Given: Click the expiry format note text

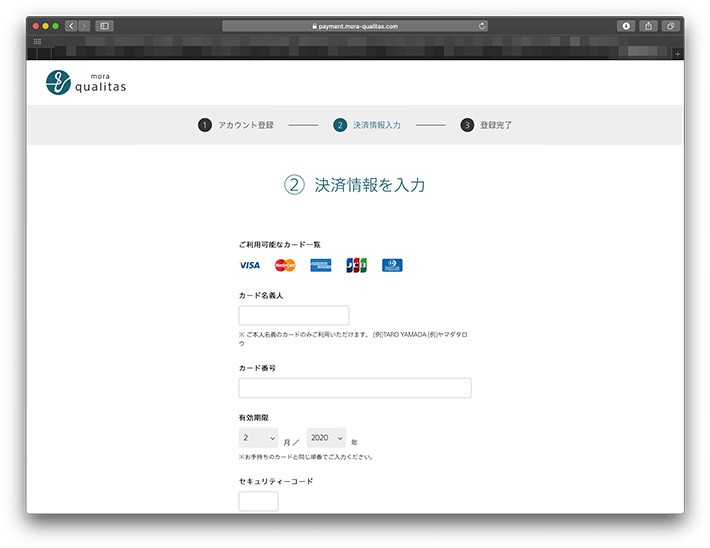Looking at the screenshot, I should point(306,457).
